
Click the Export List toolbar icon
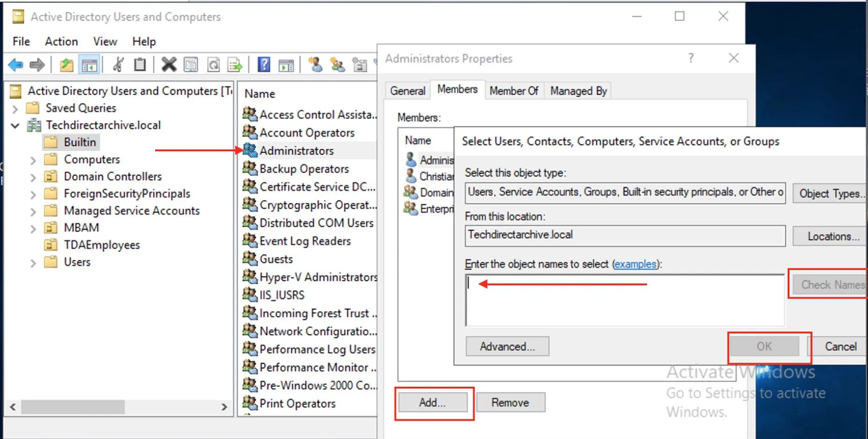tap(235, 64)
